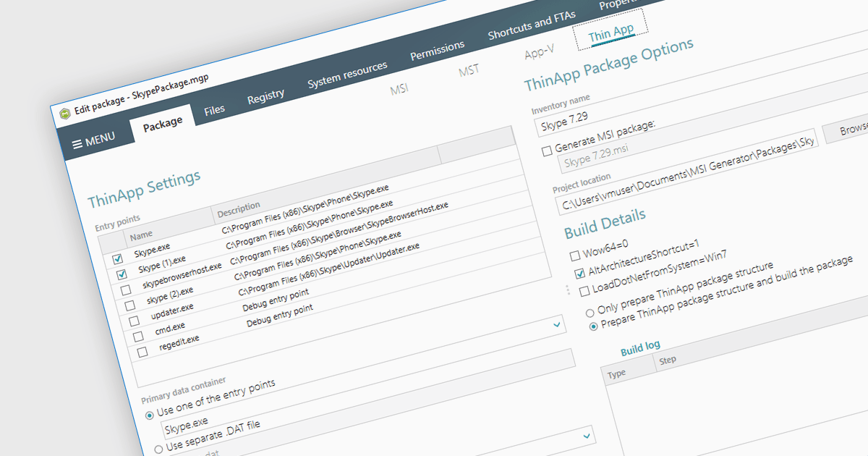Click the vertical dots splitter handle

pos(568,290)
